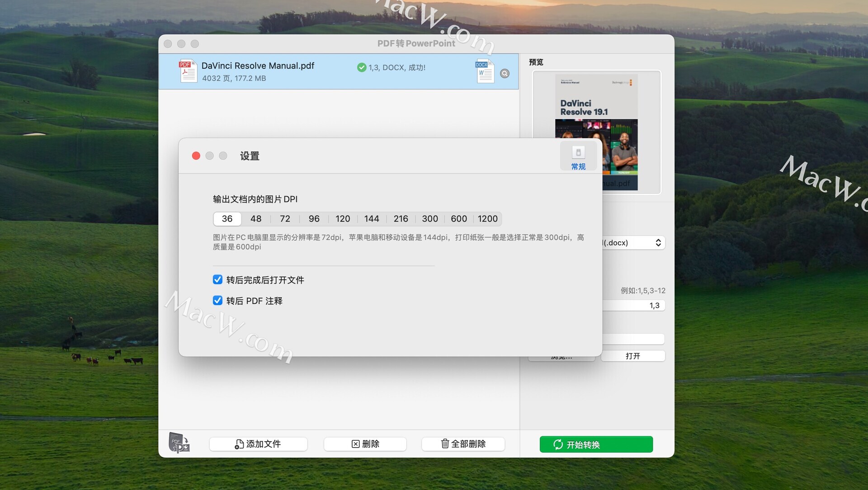
Task: Click the 4032 页, 177.2 MB file info
Action: 234,78
